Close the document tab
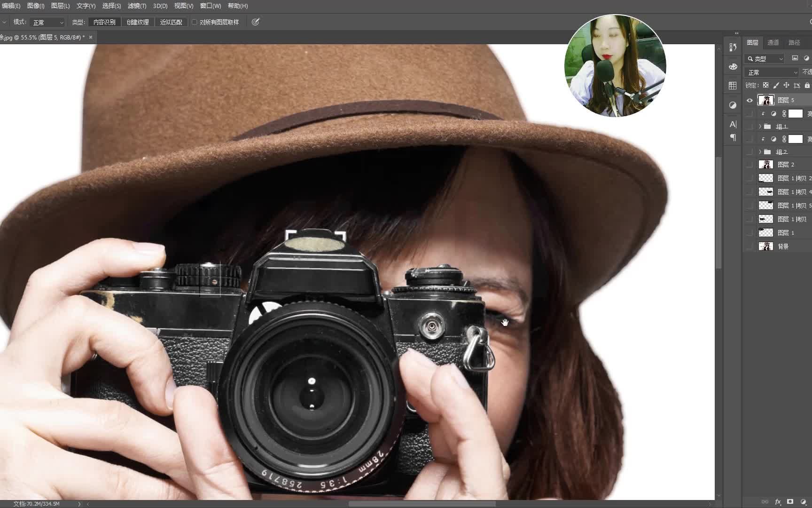 tap(91, 37)
